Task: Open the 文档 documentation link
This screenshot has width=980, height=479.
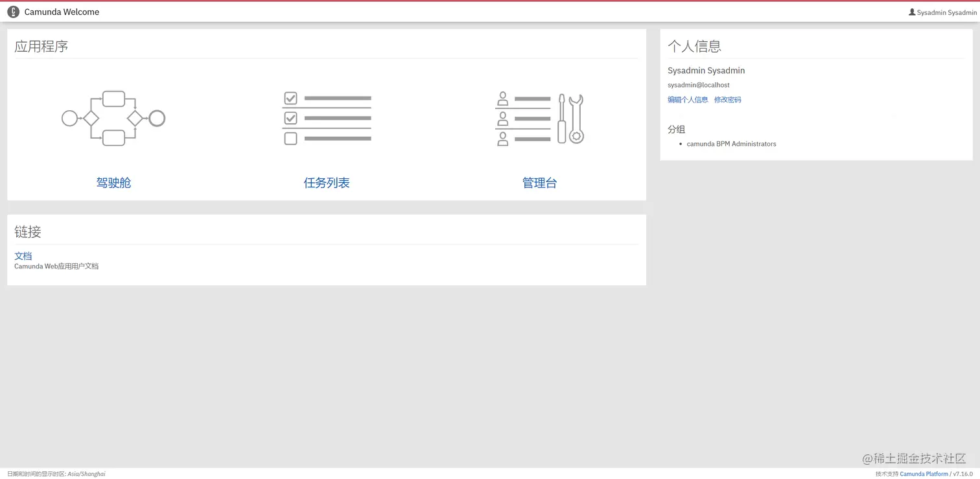Action: click(x=23, y=256)
